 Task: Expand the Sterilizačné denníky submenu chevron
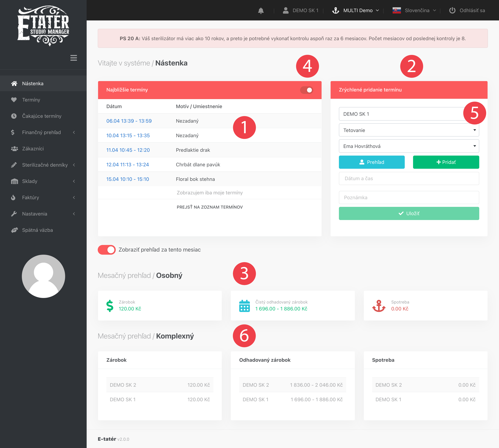point(74,165)
